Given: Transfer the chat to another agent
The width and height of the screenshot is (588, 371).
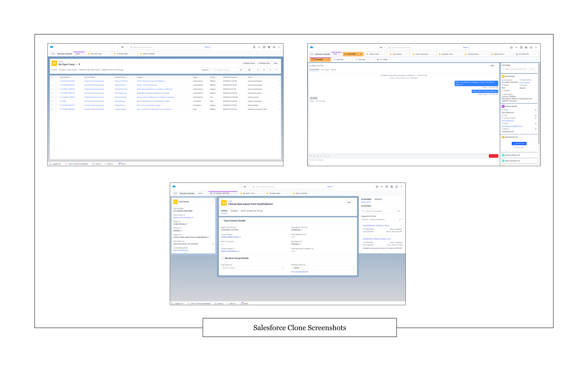Looking at the screenshot, I should (x=314, y=156).
